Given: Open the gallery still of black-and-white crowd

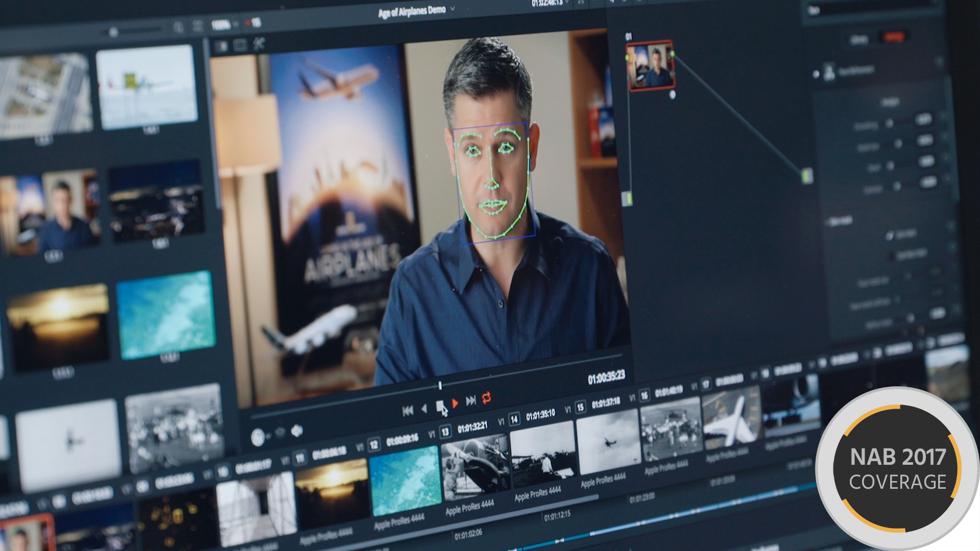Looking at the screenshot, I should (175, 428).
